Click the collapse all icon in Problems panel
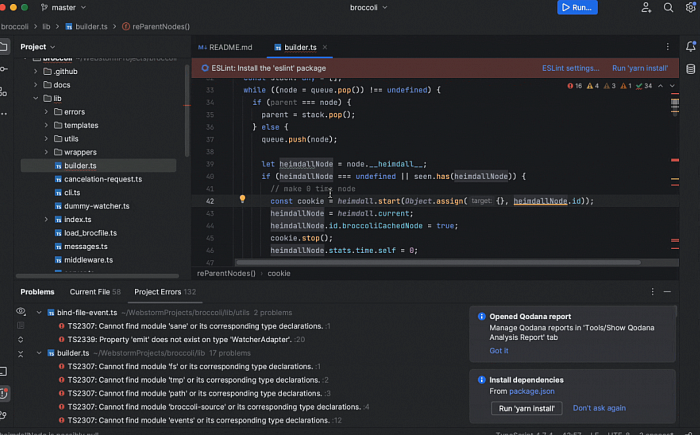Image resolution: width=700 pixels, height=435 pixels. pyautogui.click(x=21, y=354)
